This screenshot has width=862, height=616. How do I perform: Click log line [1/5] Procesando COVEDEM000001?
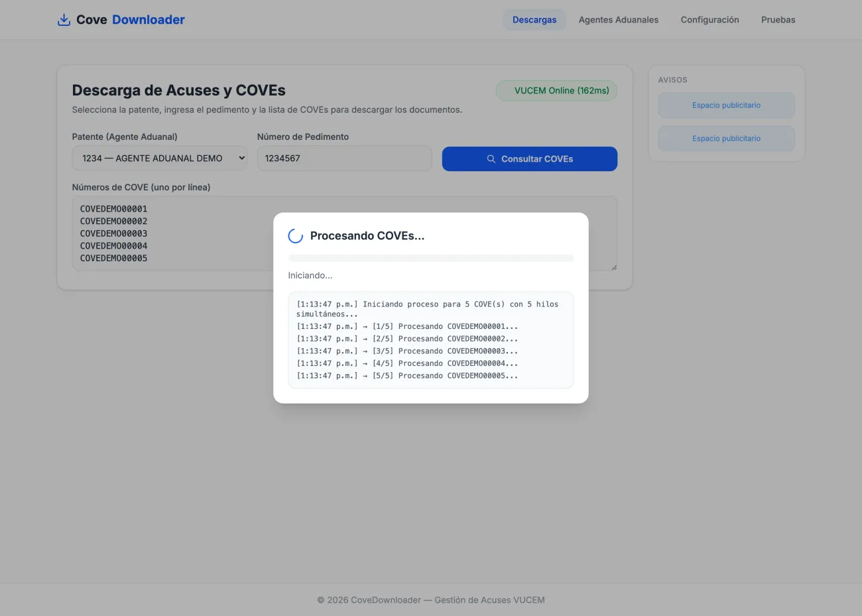(x=407, y=326)
